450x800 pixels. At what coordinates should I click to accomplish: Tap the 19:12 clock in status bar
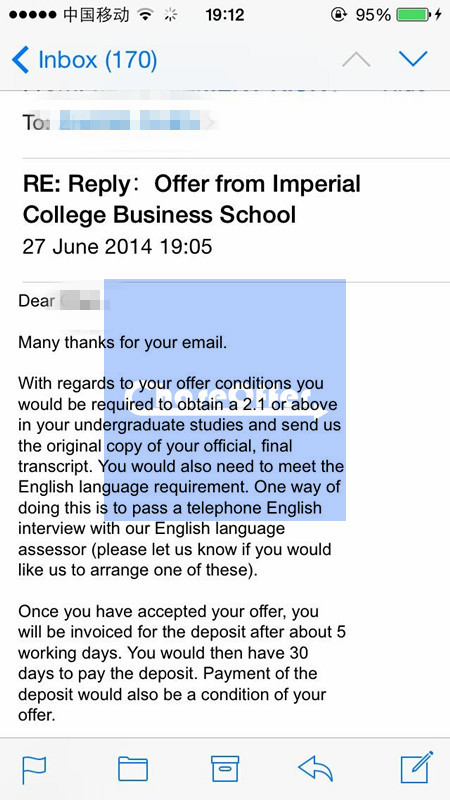pyautogui.click(x=224, y=15)
